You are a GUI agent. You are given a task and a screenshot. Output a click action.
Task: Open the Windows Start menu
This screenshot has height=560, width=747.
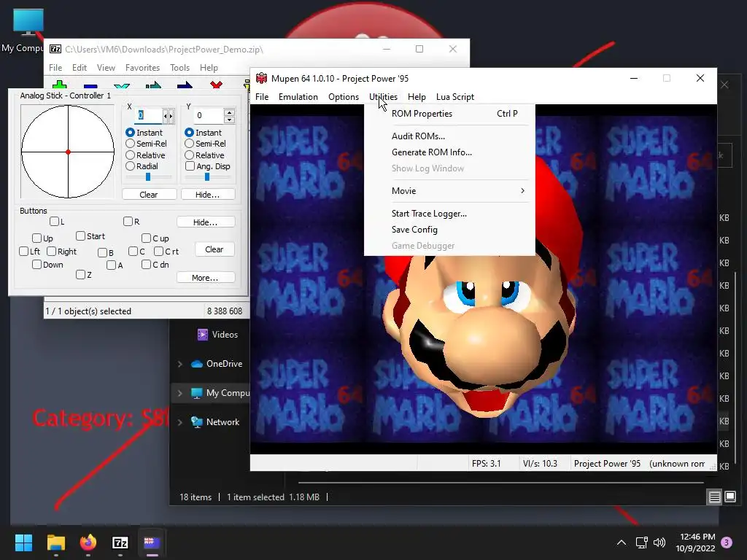point(23,542)
